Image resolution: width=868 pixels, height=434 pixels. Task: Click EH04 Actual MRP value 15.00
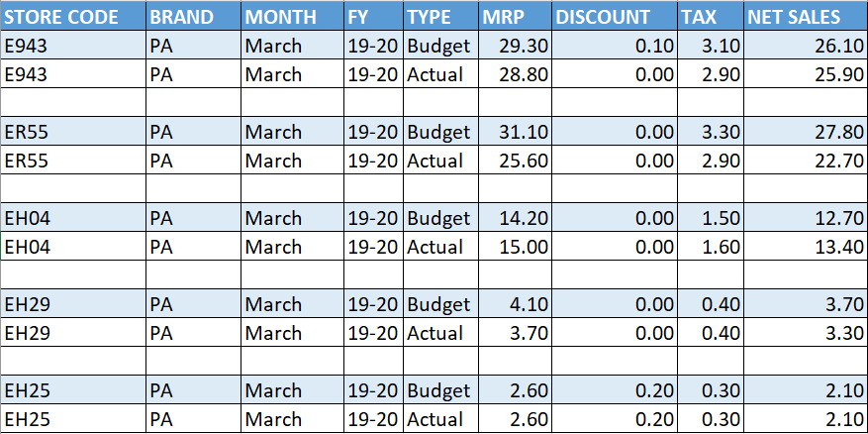[516, 246]
